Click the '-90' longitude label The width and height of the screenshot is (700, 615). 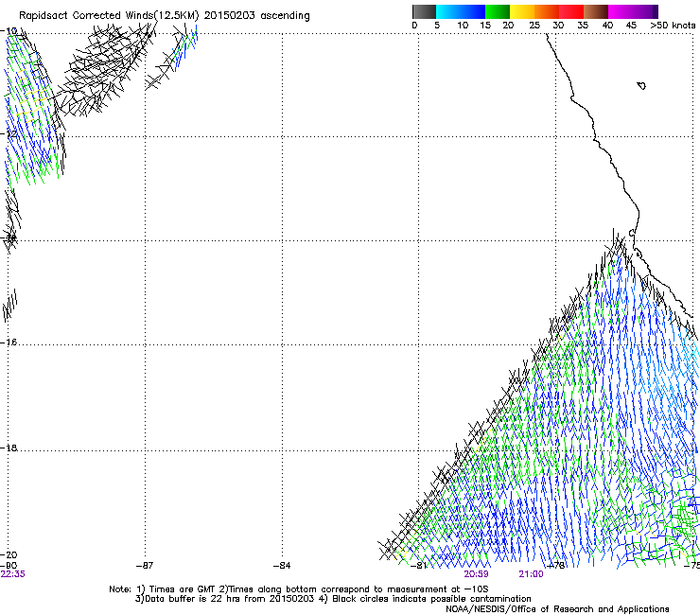9,566
